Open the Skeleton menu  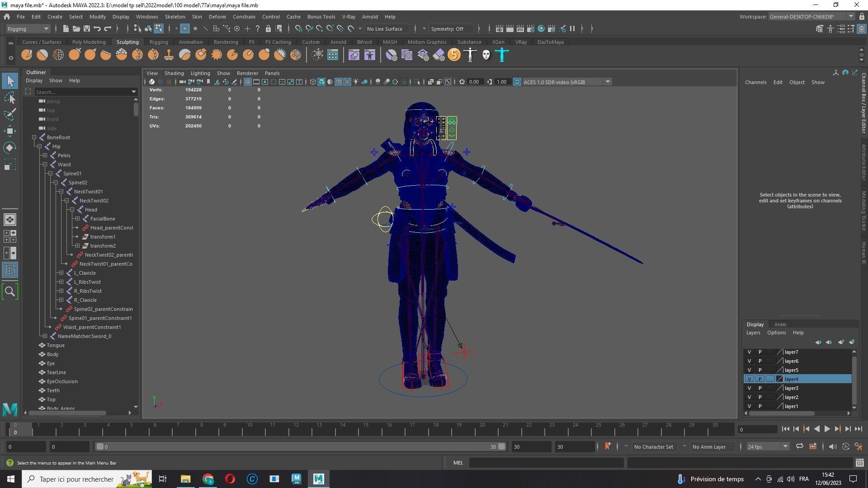tap(175, 17)
